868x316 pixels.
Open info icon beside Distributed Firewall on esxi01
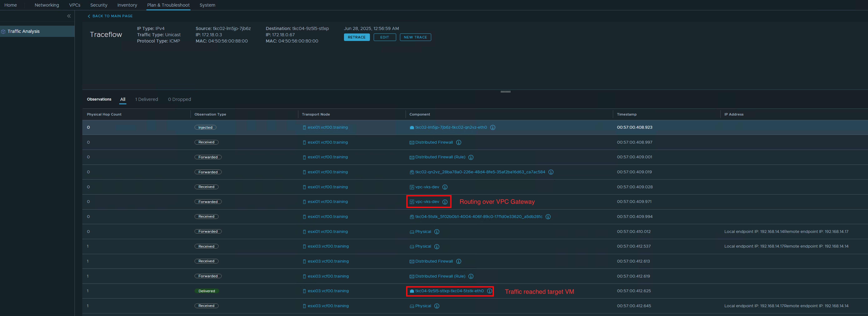pos(459,142)
